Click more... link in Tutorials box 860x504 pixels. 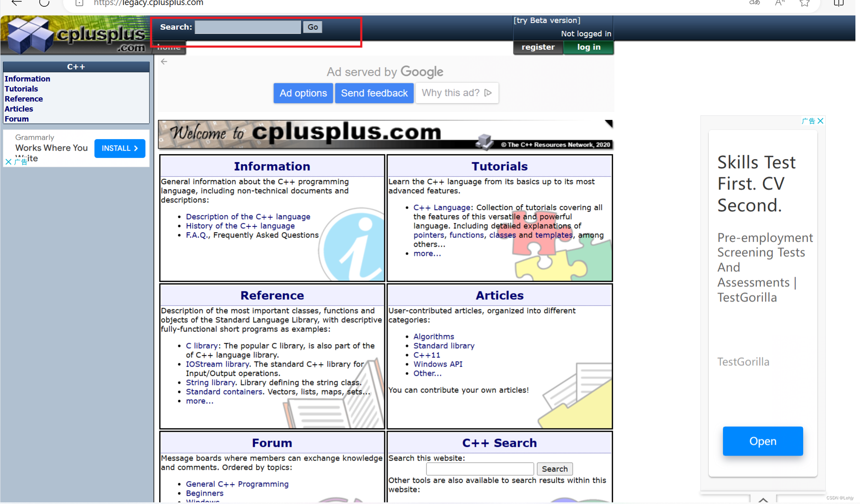click(427, 253)
